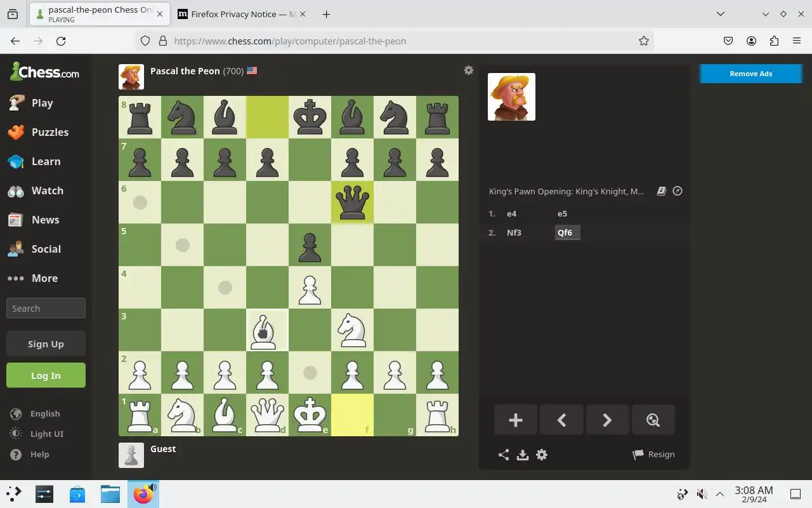Select move Nf3 in move list
Screen dimensions: 812x508
514,232
